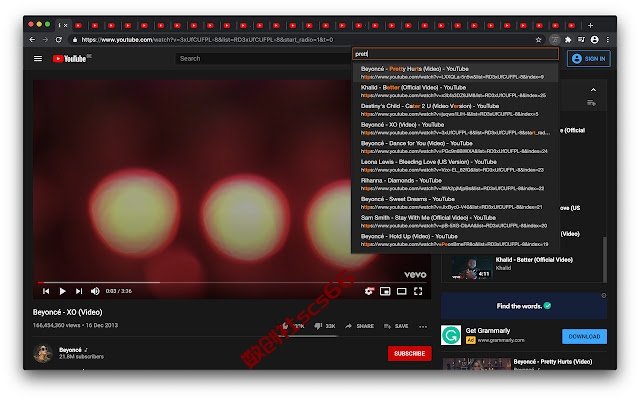Click the address bar URL
Image resolution: width=640 pixels, height=400 pixels.
coord(207,40)
